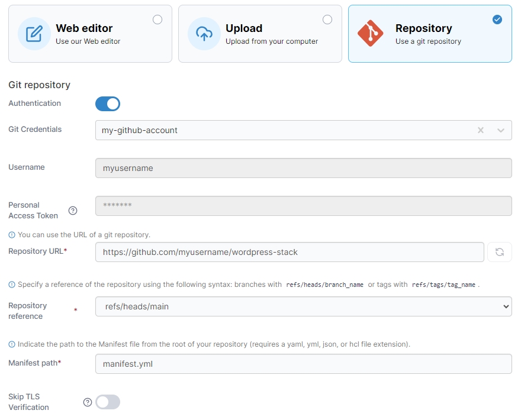The height and width of the screenshot is (420, 521).
Task: Select the Web editor radio button
Action: pyautogui.click(x=157, y=20)
